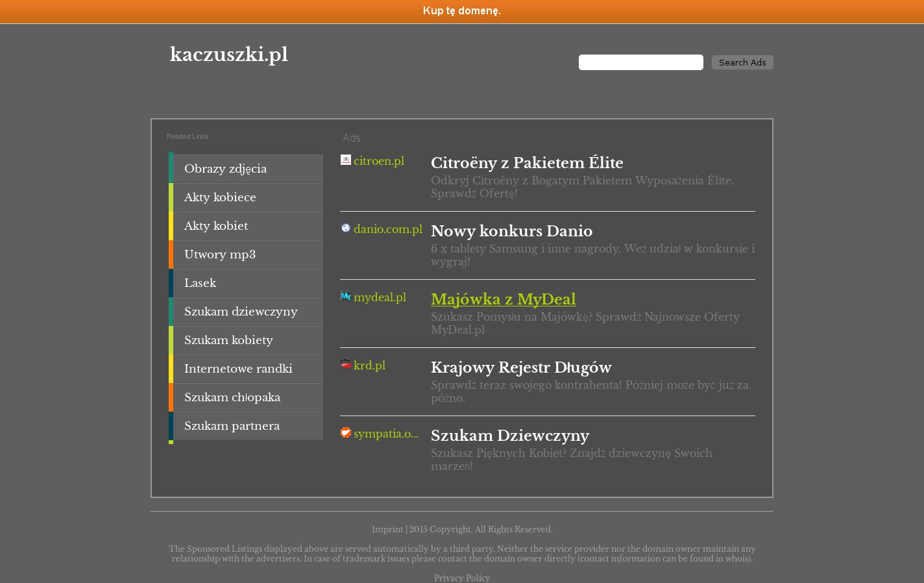Select 'Szukam partnera' in the sidebar

coord(232,426)
